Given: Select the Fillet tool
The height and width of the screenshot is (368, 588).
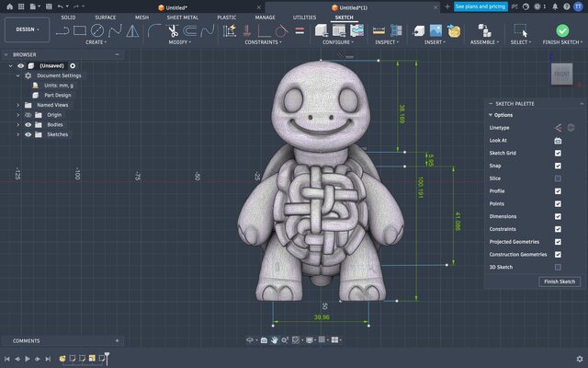Looking at the screenshot, I should tap(154, 30).
